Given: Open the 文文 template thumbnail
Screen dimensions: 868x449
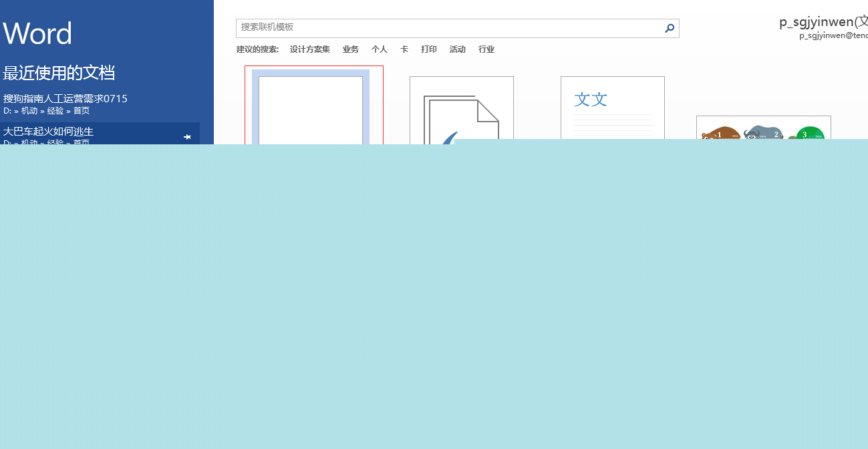Looking at the screenshot, I should (x=613, y=108).
